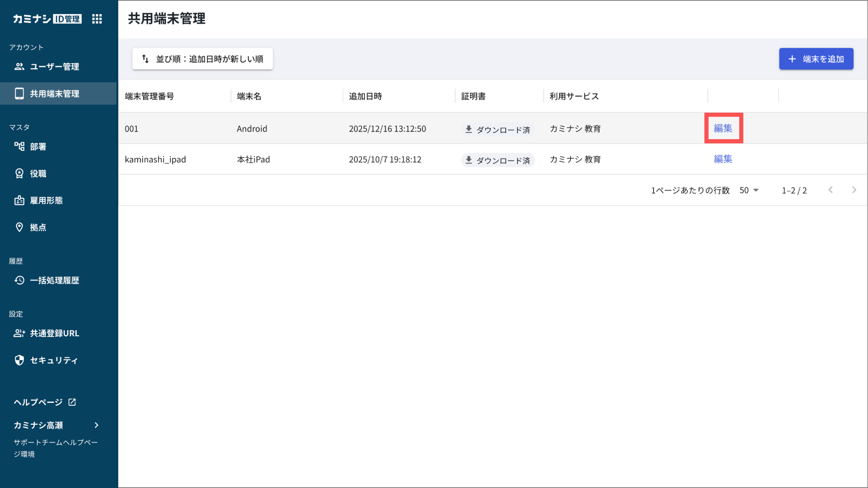The image size is (868, 488).
Task: Click the users icon for ユーザー管理
Action: pos(19,67)
